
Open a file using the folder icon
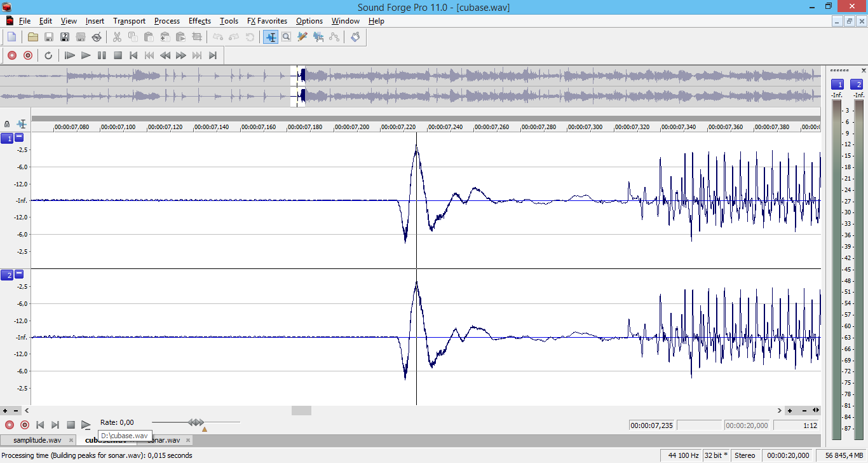click(33, 37)
